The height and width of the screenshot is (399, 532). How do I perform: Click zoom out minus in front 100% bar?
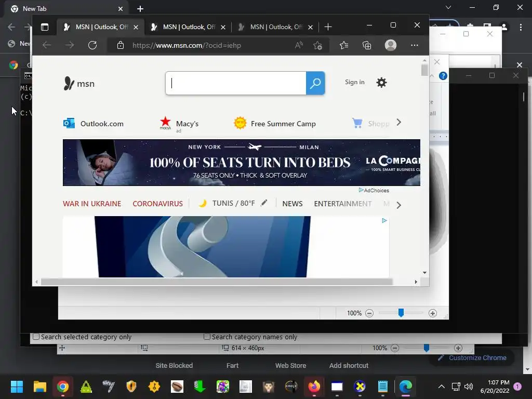369,313
